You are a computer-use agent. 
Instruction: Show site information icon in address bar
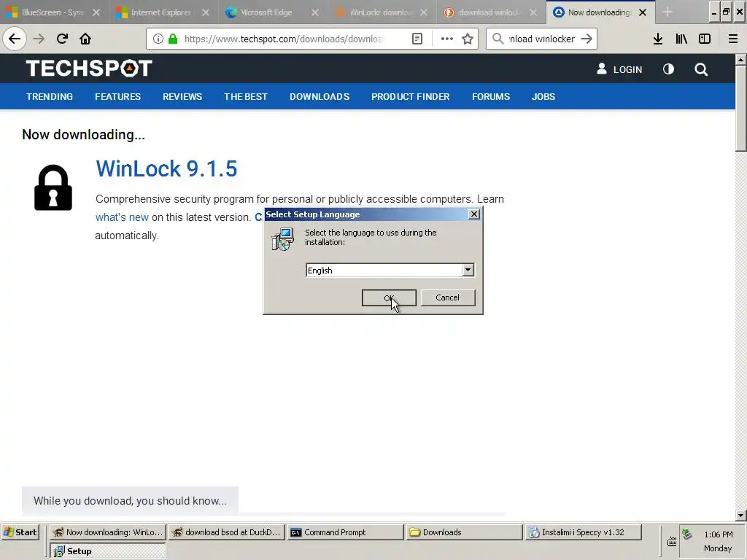[x=158, y=39]
